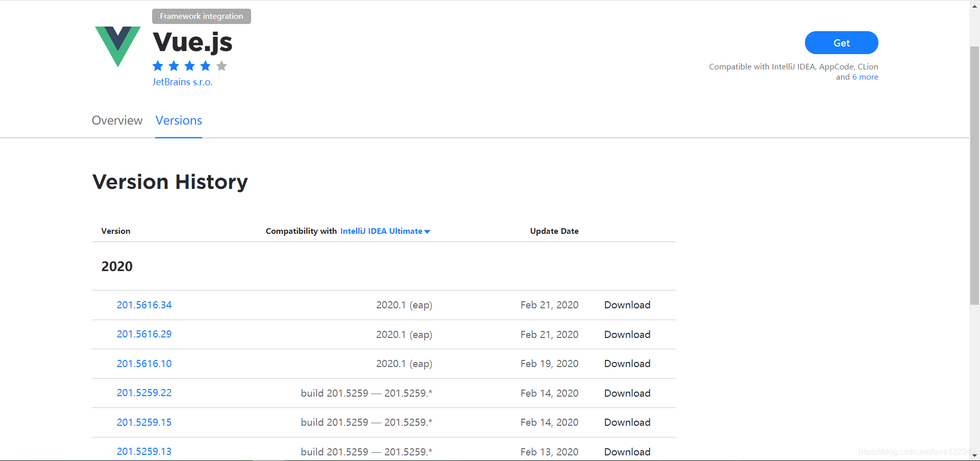The image size is (980, 461).
Task: Click the Framework integration tag
Action: 202,16
